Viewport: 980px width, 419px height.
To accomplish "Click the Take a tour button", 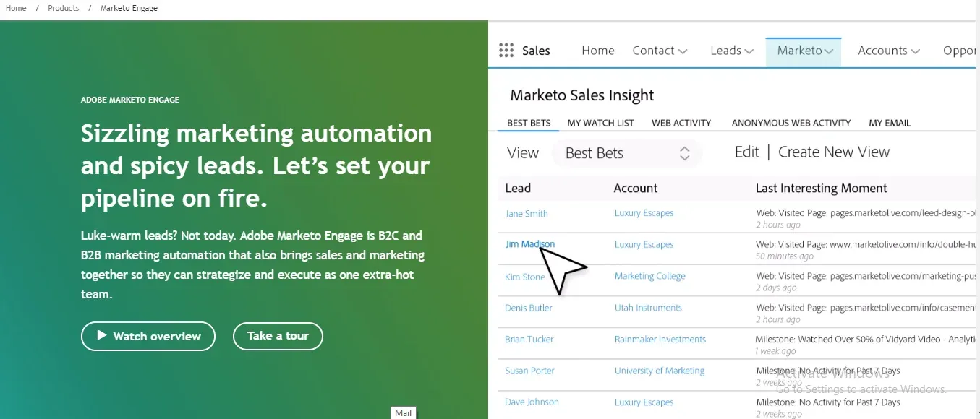I will tap(278, 336).
